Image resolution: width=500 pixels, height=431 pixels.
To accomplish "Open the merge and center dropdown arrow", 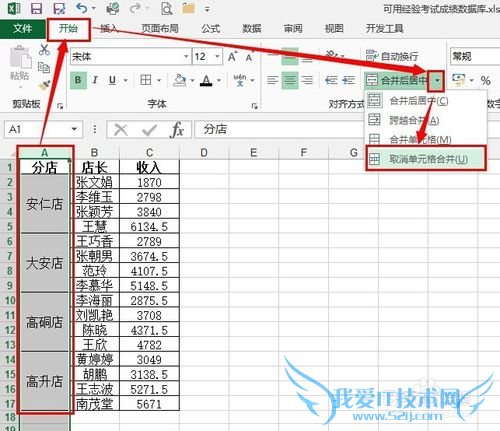I will (437, 80).
